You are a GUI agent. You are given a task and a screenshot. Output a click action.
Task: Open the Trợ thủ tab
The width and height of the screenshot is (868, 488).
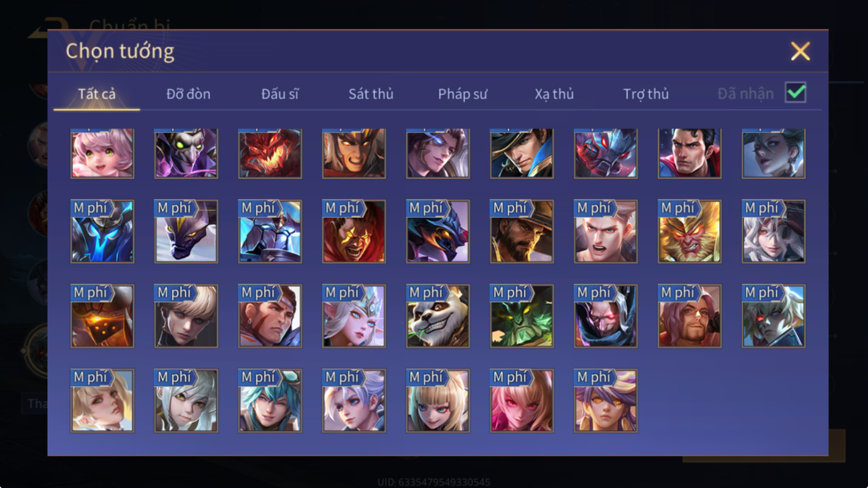[x=646, y=94]
